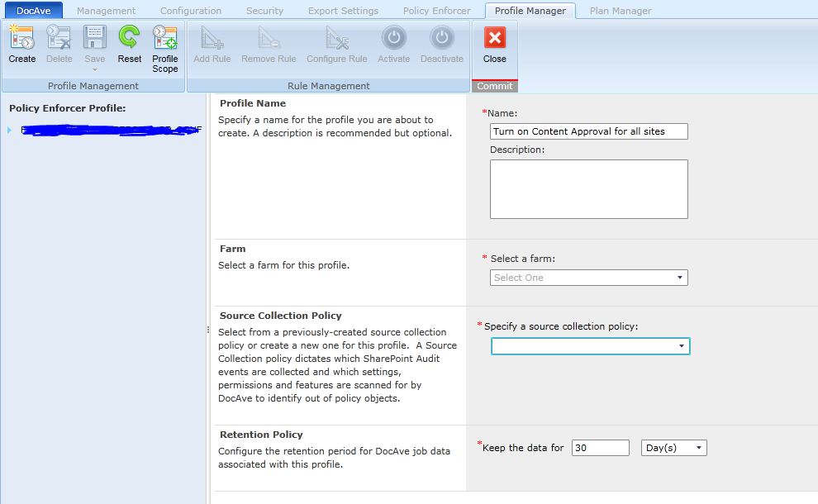Open the Export Settings tab

pos(343,11)
